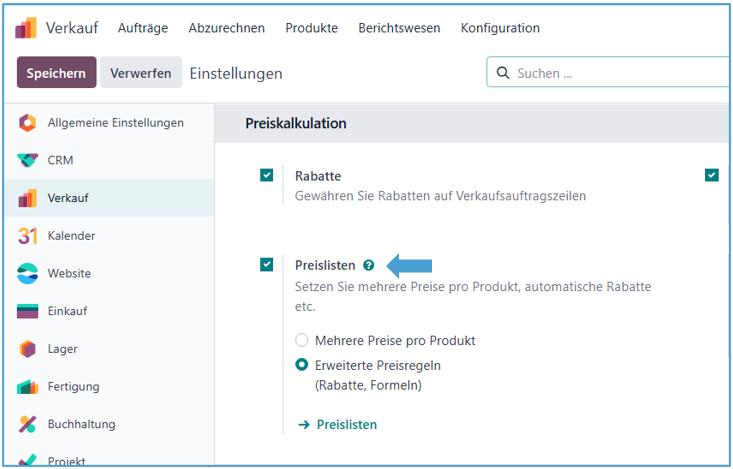
Task: Open Einkauf settings section
Action: pyautogui.click(x=67, y=311)
